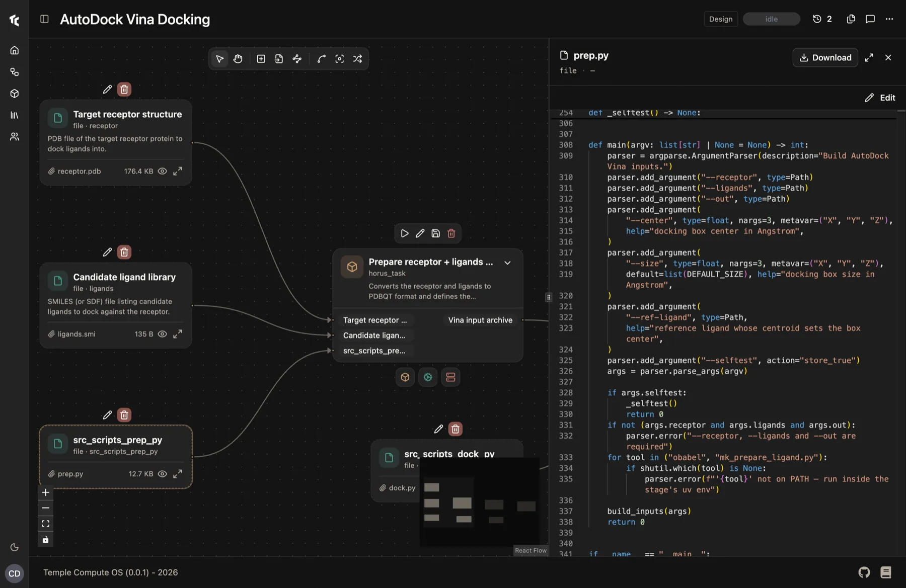Screen dimensions: 906x588
Task: Switch to Design mode
Action: [x=721, y=19]
